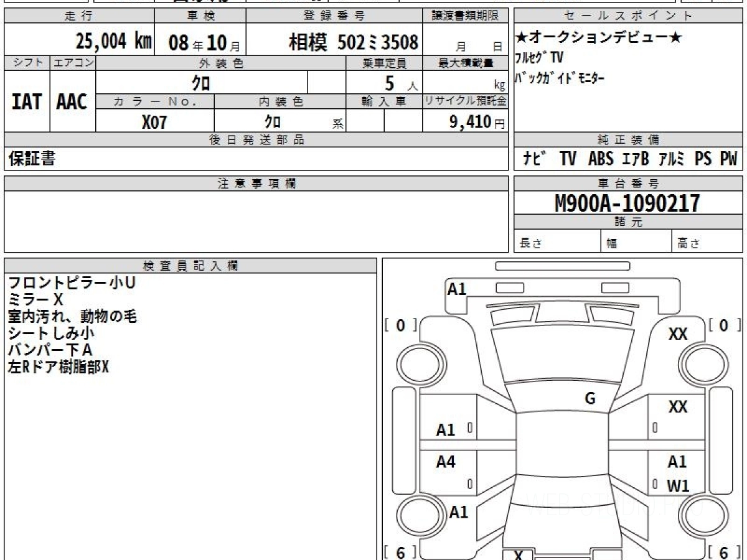Click the フロントピラー小U inspector note
The image size is (747, 560).
pos(71,283)
